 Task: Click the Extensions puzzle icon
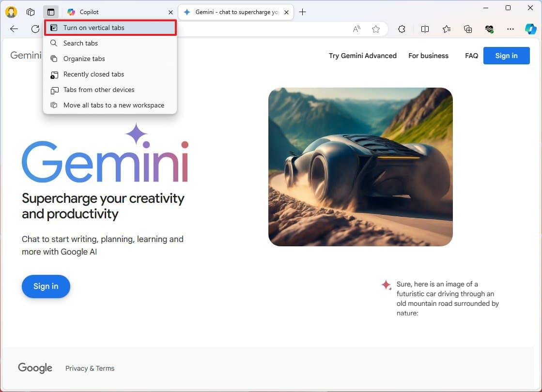point(402,29)
